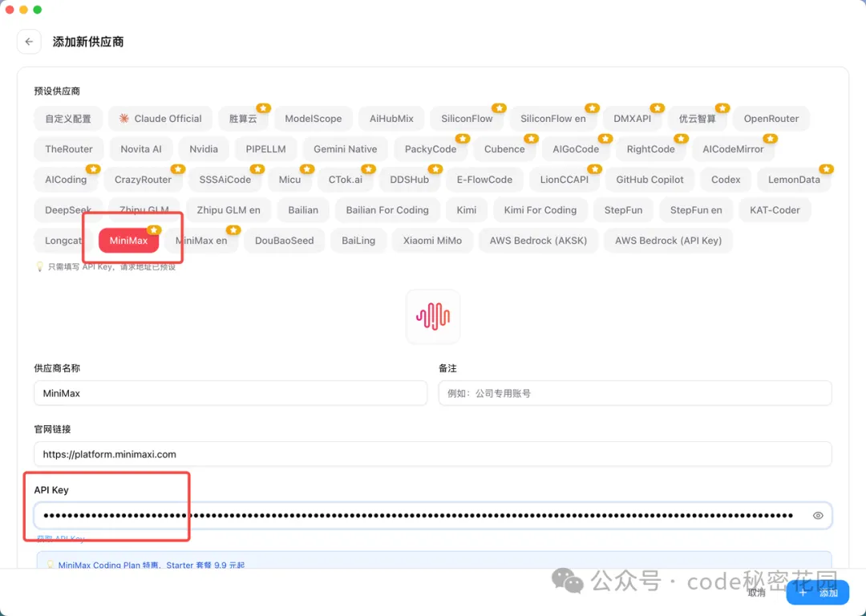Show the hidden API Key with eye icon

pyautogui.click(x=818, y=516)
